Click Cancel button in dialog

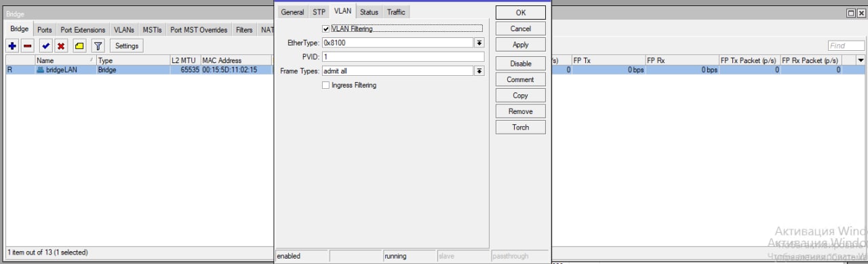[520, 29]
